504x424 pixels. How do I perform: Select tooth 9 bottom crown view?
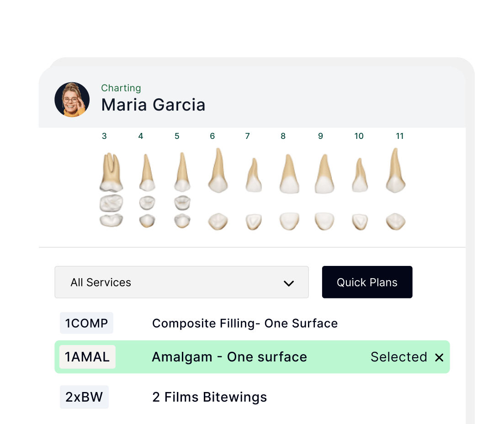click(324, 221)
